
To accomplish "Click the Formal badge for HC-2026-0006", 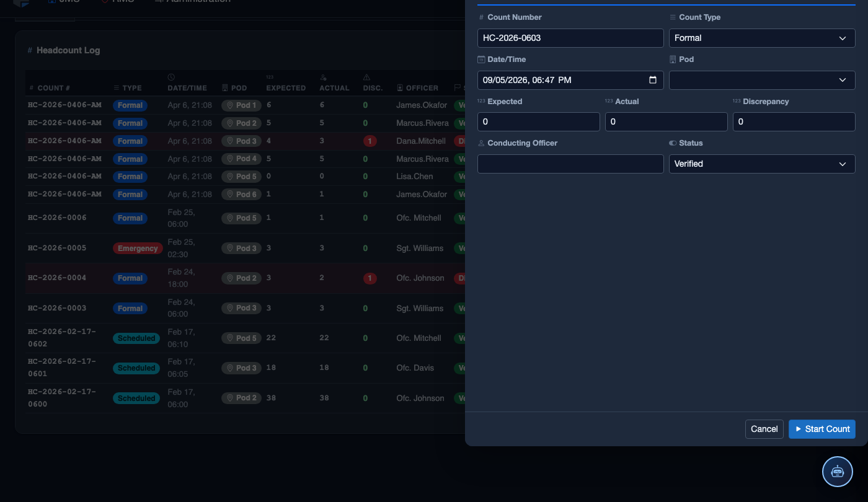I will [130, 218].
